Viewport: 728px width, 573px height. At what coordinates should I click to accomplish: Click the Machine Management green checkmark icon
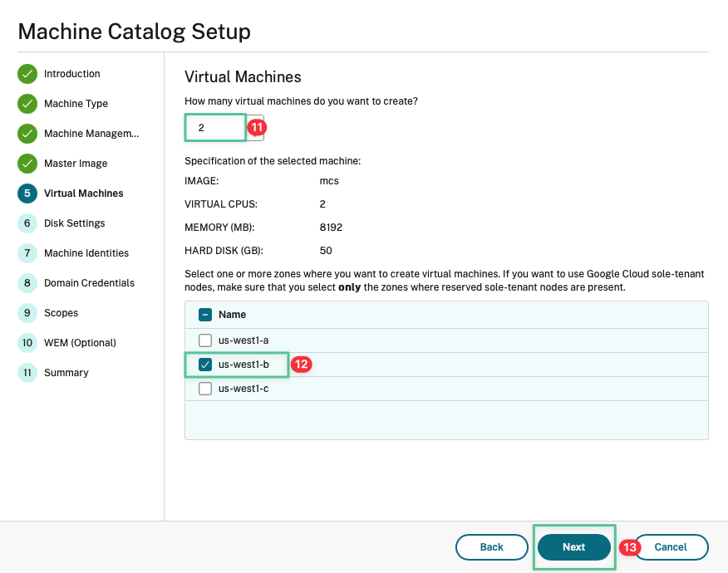27,134
